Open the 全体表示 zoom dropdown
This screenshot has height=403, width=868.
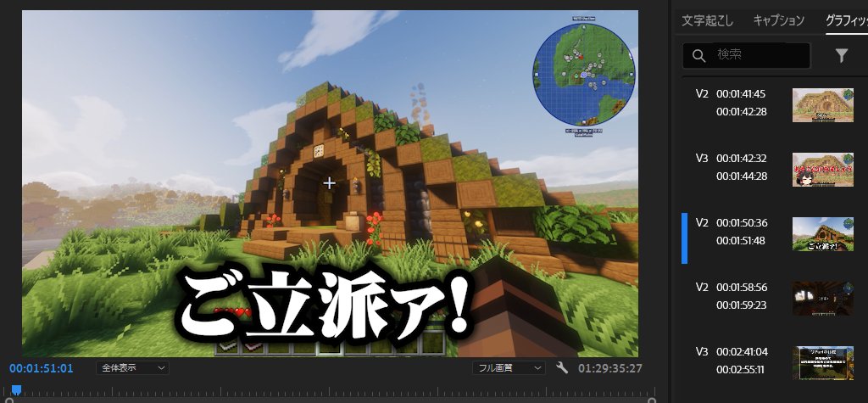132,367
